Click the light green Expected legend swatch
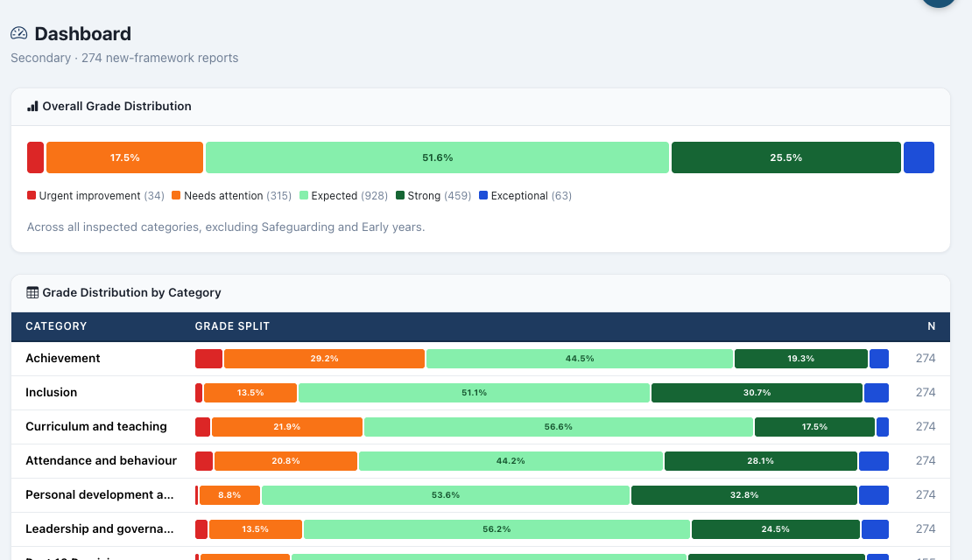 click(304, 195)
